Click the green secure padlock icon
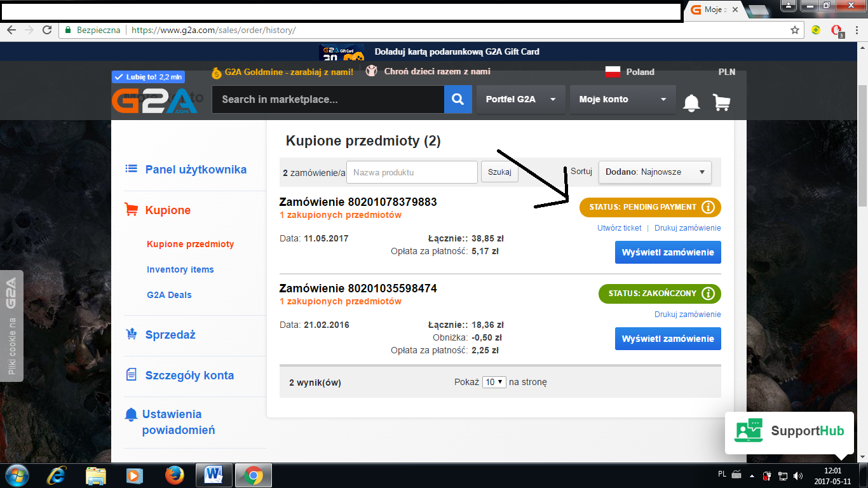This screenshot has height=488, width=868. 69,30
